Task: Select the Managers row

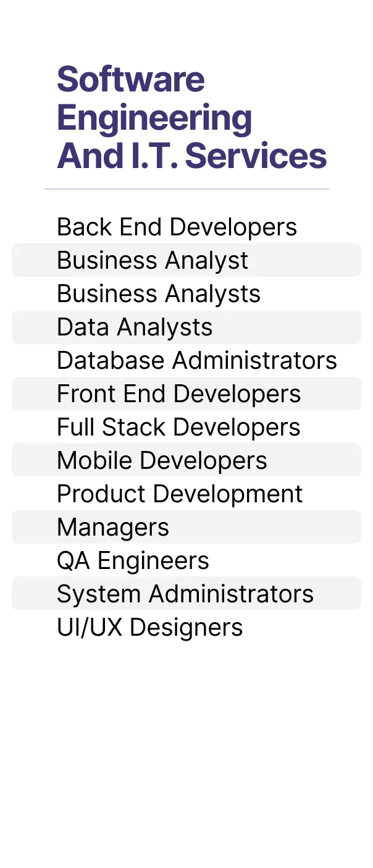Action: point(186,527)
